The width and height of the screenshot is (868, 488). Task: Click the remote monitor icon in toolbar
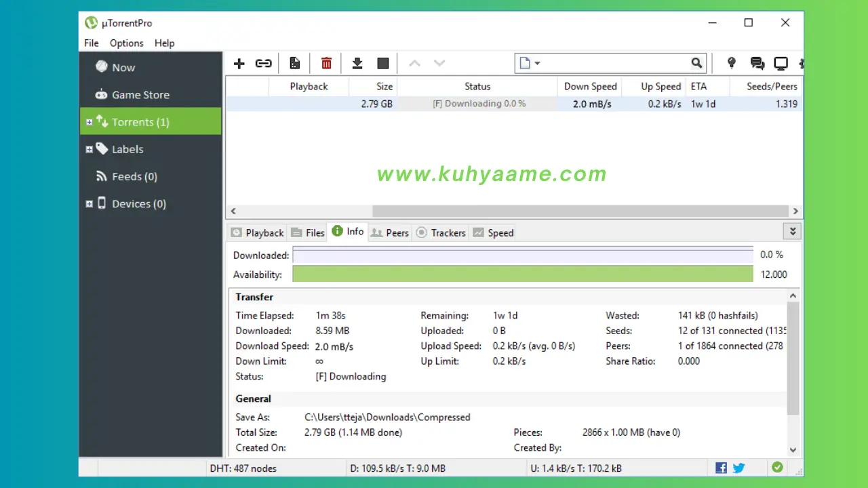coord(781,63)
